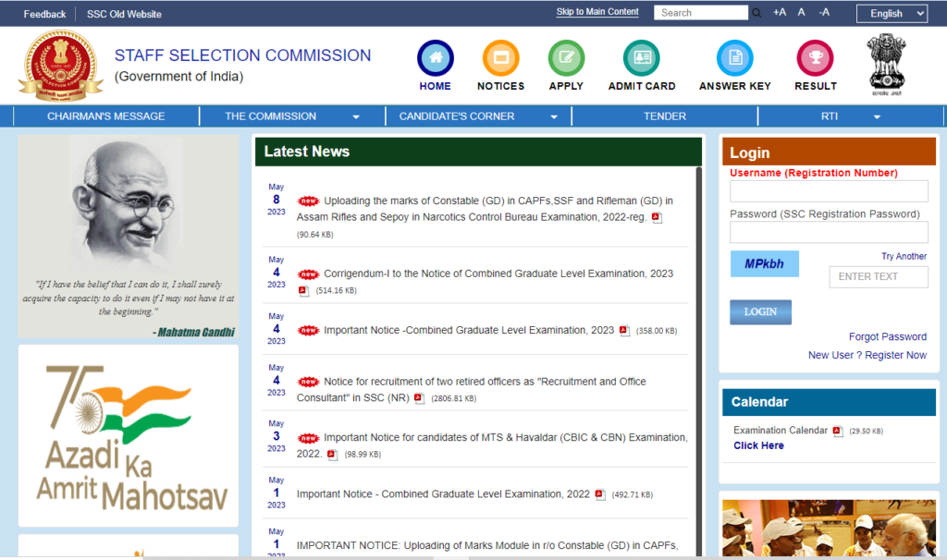The height and width of the screenshot is (560, 947).
Task: Open the CGL 2023 Corrigendum PDF icon
Action: click(x=302, y=290)
